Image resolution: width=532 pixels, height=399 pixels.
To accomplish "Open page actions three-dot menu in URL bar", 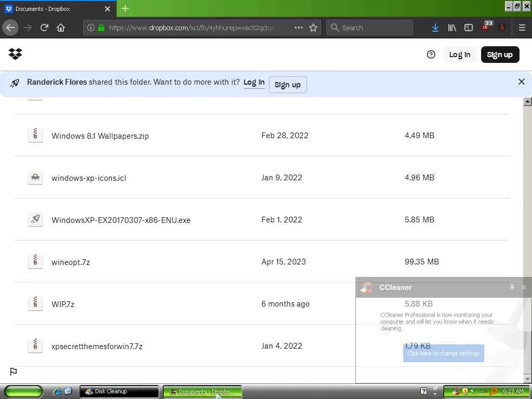I will click(299, 28).
